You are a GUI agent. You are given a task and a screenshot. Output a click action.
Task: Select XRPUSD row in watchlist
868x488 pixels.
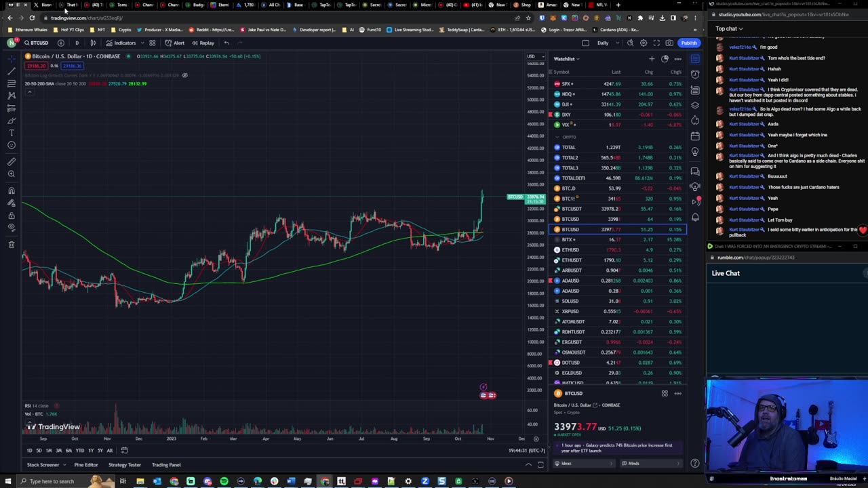point(618,311)
